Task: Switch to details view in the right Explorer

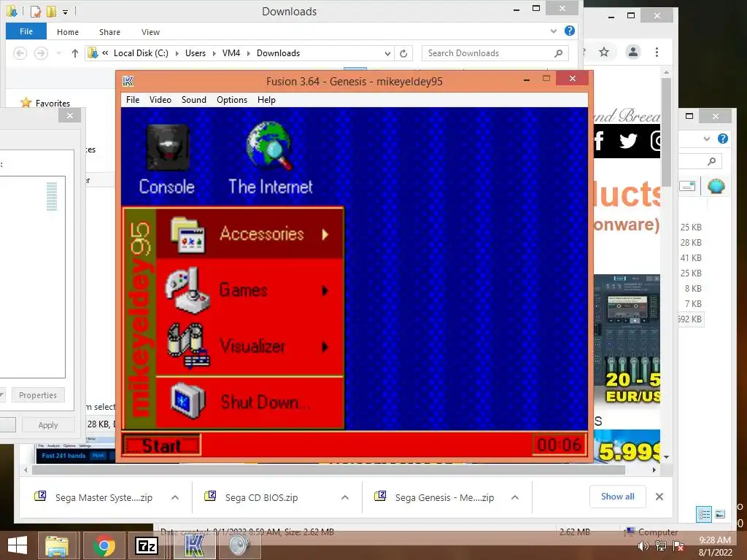Action: [x=704, y=514]
